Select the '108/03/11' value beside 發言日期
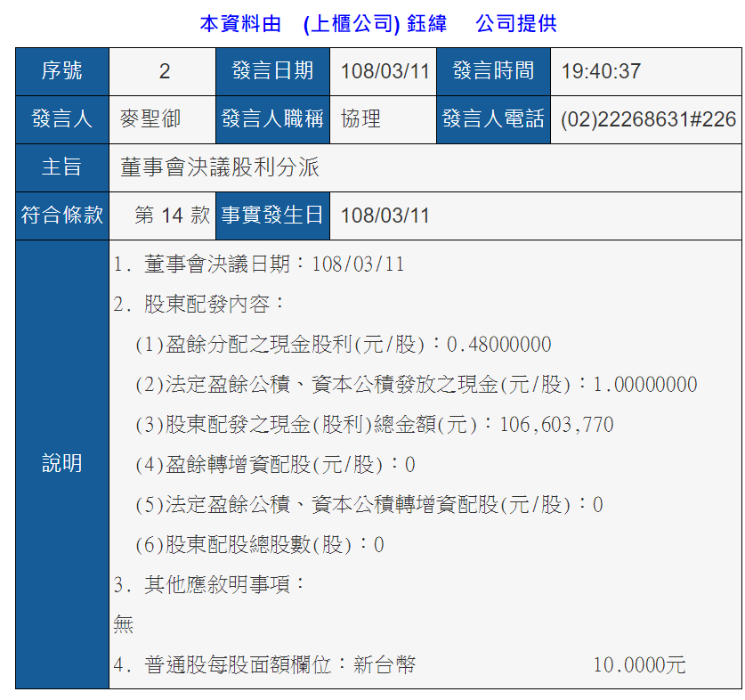Screen dimensions: 745x700 [x=385, y=71]
